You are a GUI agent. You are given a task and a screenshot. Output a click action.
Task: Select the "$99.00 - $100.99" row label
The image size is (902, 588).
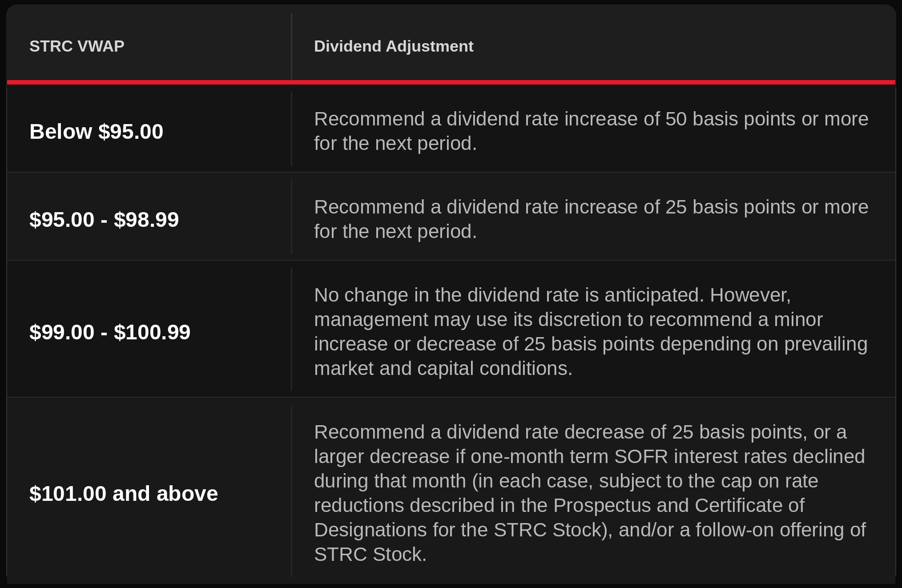pyautogui.click(x=110, y=332)
